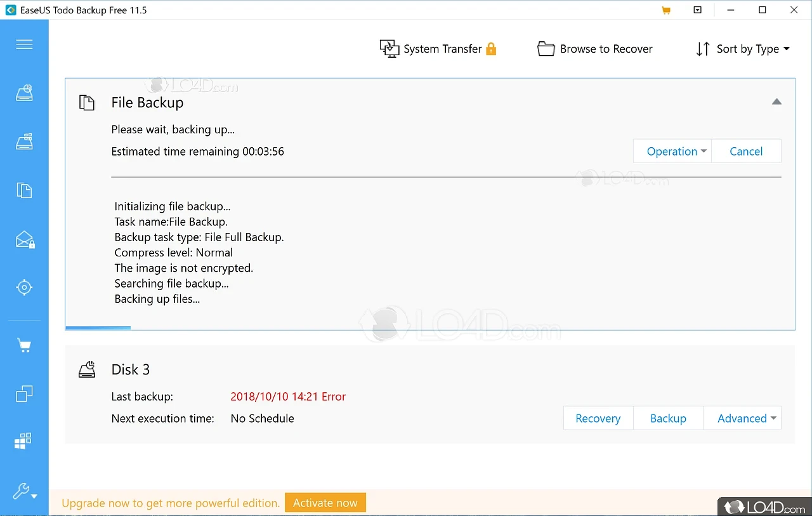Click the System Transfer monitor icon

pyautogui.click(x=389, y=49)
